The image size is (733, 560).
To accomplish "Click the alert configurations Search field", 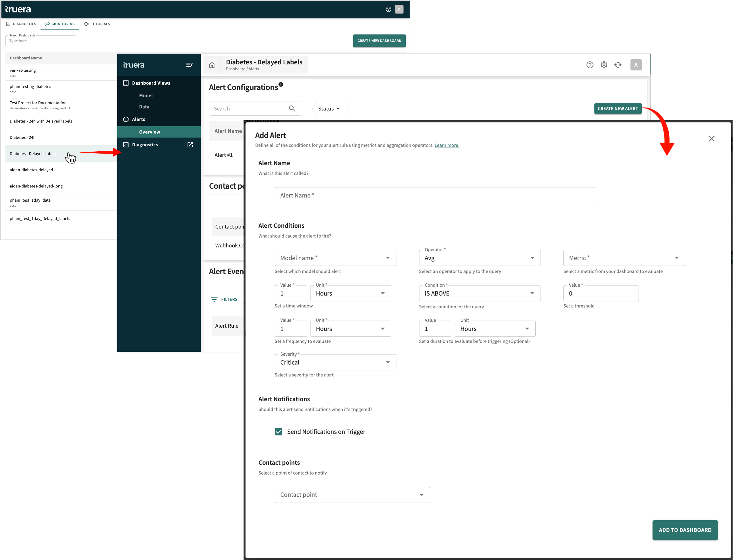I will 255,109.
